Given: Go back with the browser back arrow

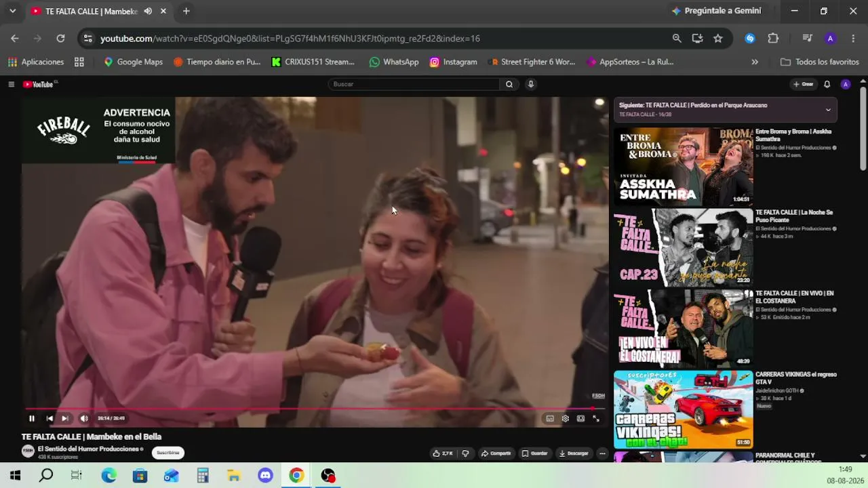Looking at the screenshot, I should (x=15, y=39).
